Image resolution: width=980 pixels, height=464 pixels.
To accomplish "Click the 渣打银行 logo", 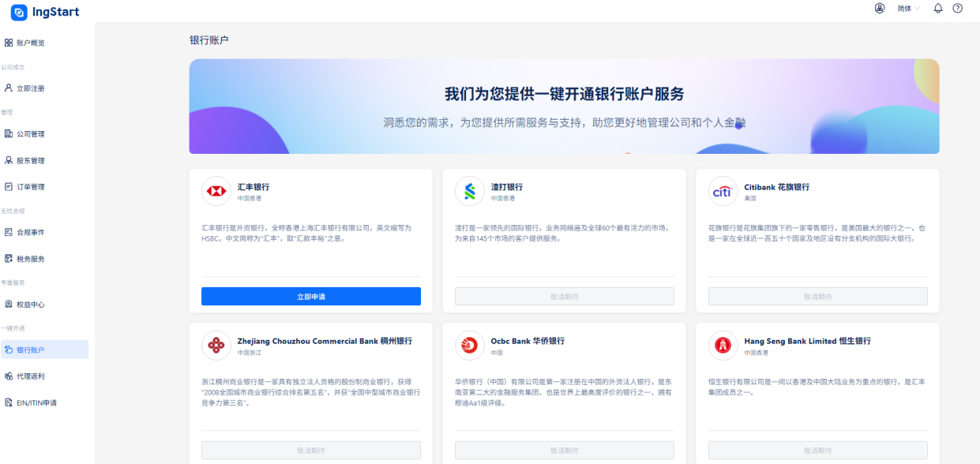I will (x=470, y=192).
